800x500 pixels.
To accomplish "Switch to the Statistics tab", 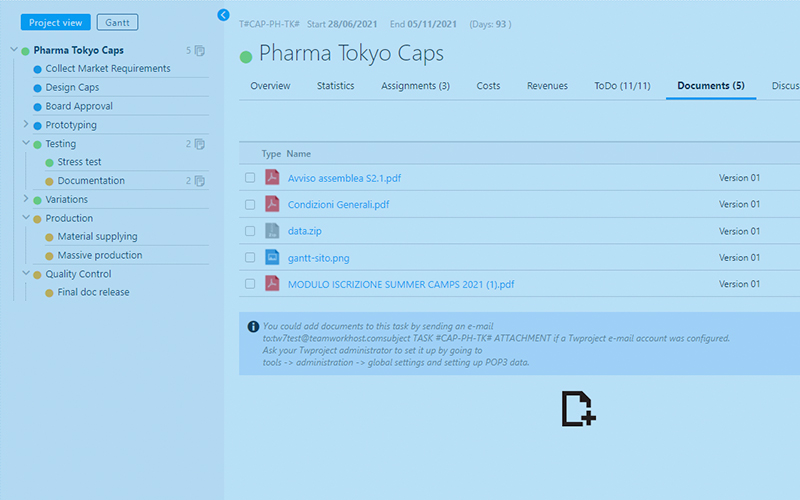I will point(335,86).
